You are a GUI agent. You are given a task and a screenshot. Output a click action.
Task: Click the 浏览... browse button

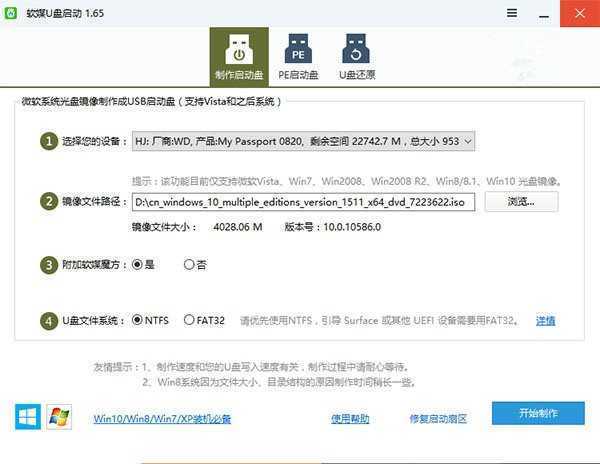click(x=521, y=202)
